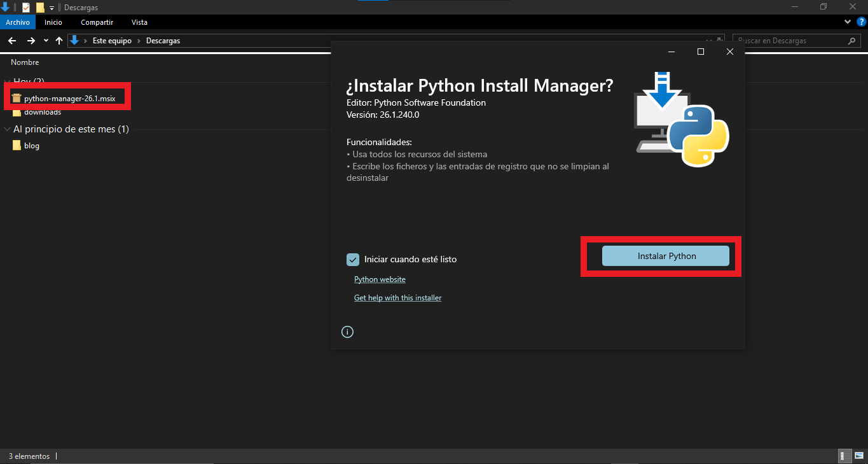Click Editor: Python Software Foundation text
Screen dimensions: 868x464
coord(416,102)
